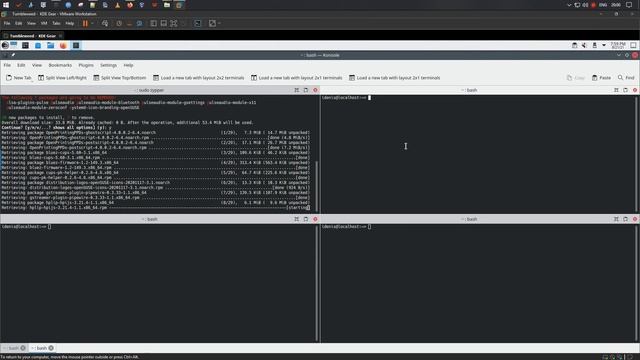Select the Tumbleweed KDE Gear VM tab
640x360 pixels.
(33, 36)
